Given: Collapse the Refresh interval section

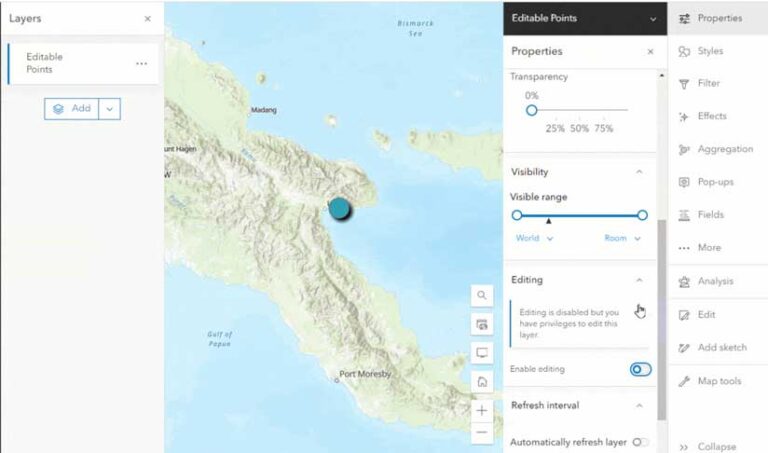Looking at the screenshot, I should click(x=639, y=405).
